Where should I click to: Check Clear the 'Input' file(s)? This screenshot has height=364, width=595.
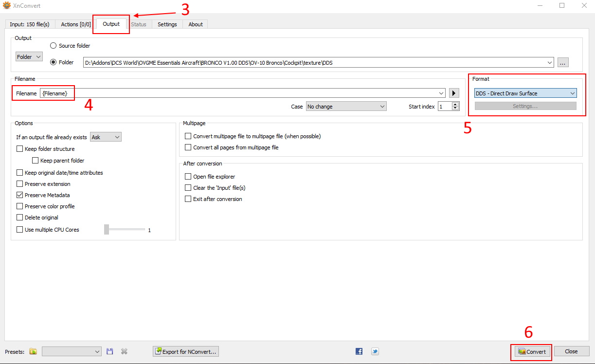(x=188, y=188)
